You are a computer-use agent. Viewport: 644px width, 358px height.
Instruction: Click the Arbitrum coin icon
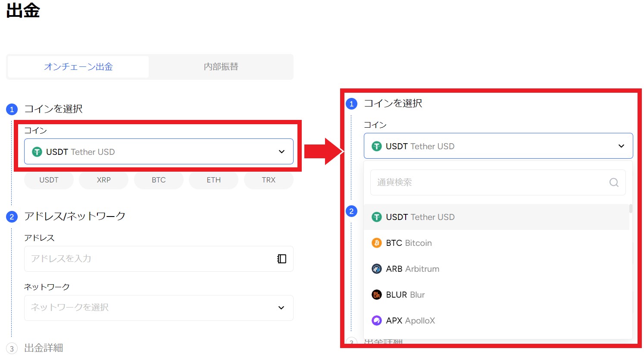[x=377, y=269]
